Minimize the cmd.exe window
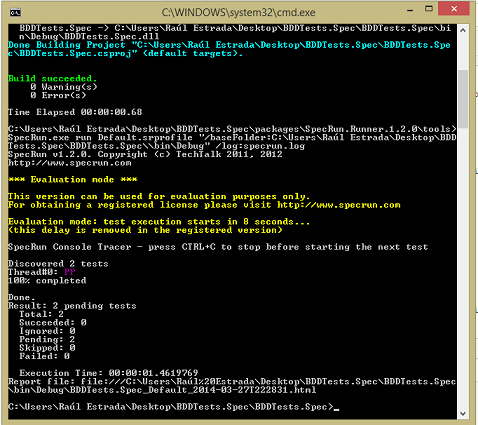Screen dimensions: 478x425 pyautogui.click(x=410, y=10)
